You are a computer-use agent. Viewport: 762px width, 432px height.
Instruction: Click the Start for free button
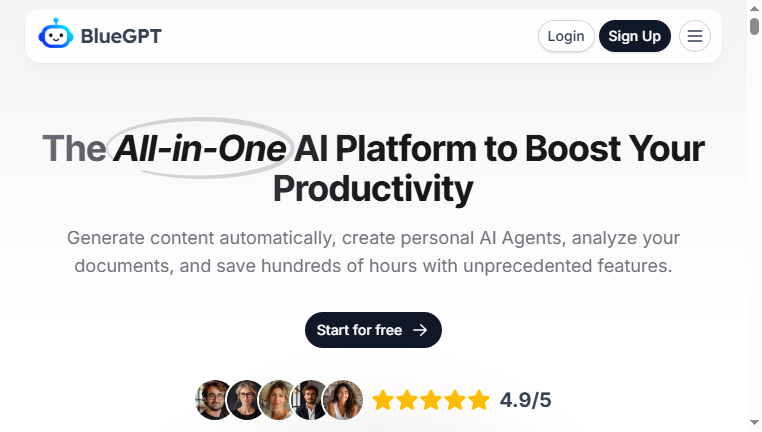(373, 330)
